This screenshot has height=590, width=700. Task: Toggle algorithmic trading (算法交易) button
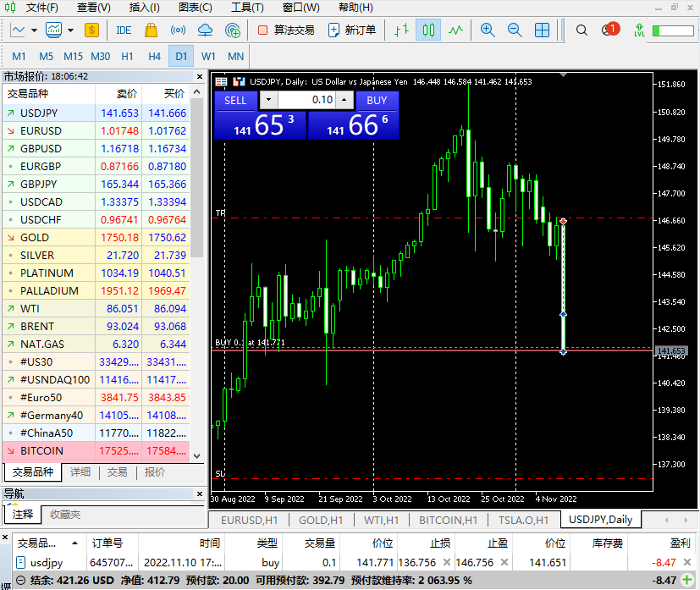pos(286,30)
